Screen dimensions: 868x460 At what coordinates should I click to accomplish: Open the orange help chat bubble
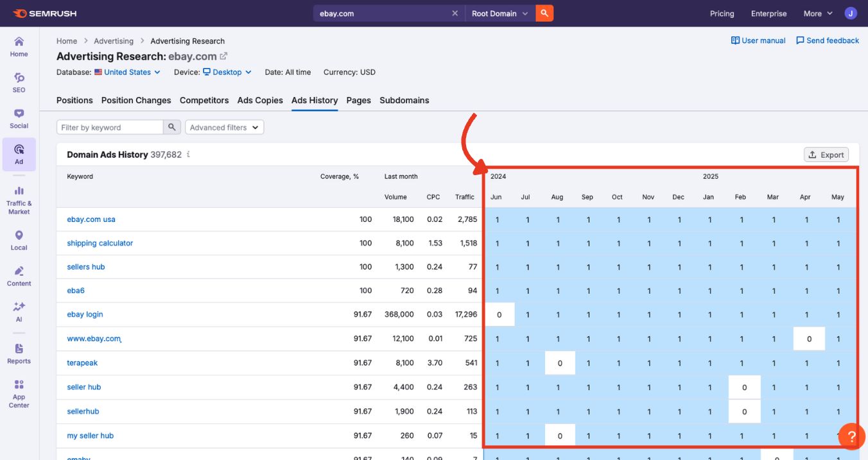[x=851, y=436]
